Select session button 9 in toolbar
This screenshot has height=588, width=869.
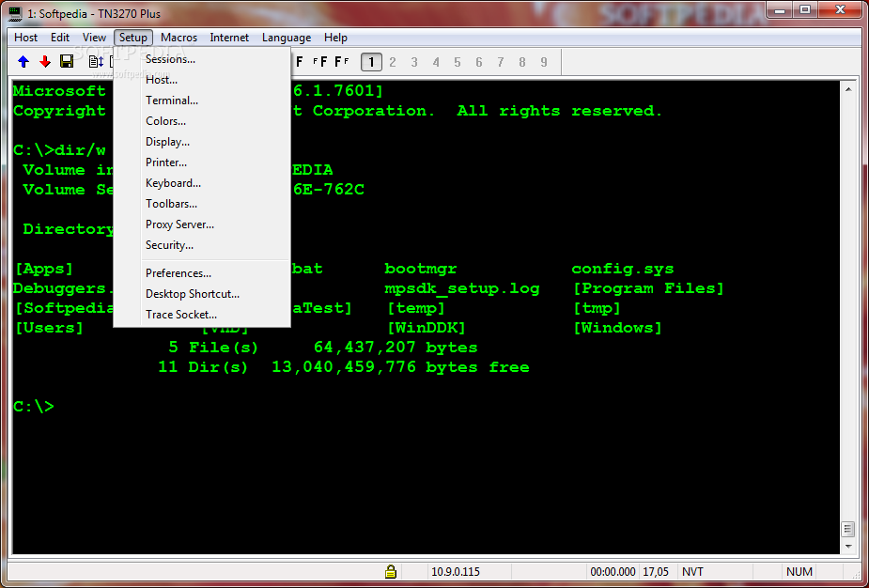544,62
